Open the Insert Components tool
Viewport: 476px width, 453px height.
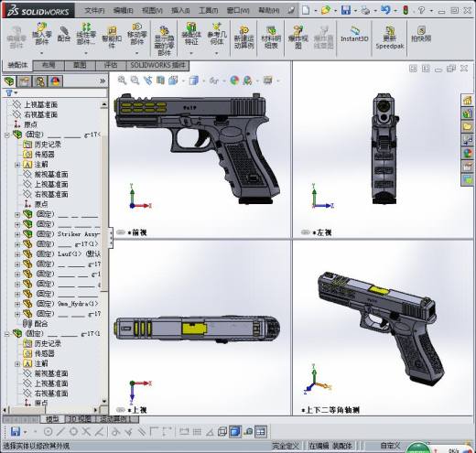pos(42,34)
